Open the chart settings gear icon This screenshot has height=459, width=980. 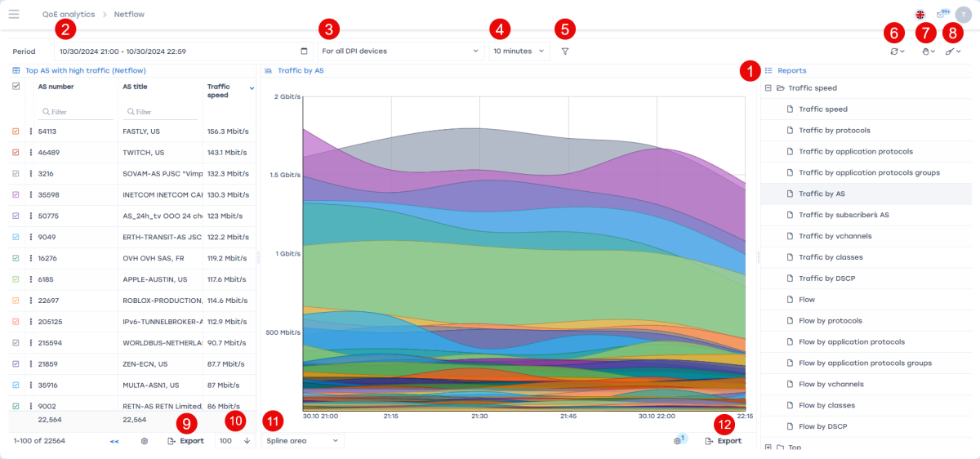coord(678,441)
